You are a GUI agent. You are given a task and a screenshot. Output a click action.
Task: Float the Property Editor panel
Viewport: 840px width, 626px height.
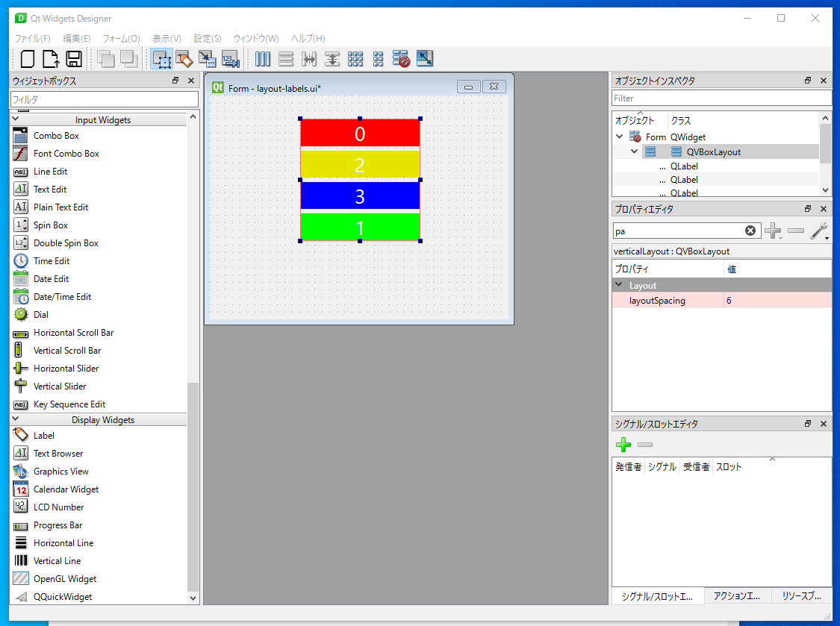808,209
